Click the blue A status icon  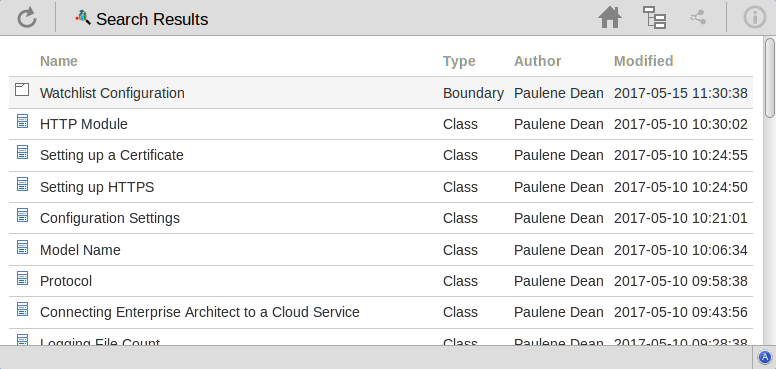765,357
